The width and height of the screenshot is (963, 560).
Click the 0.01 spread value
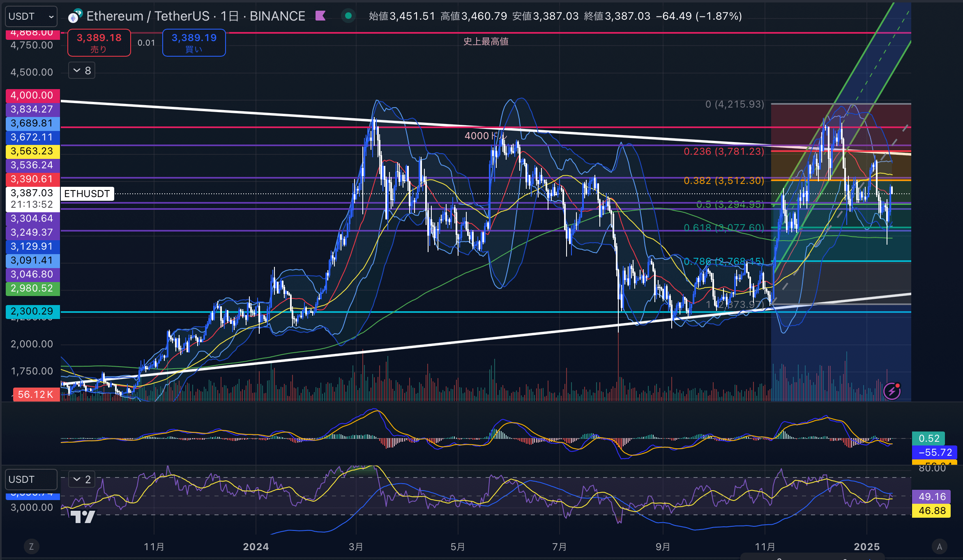point(146,43)
